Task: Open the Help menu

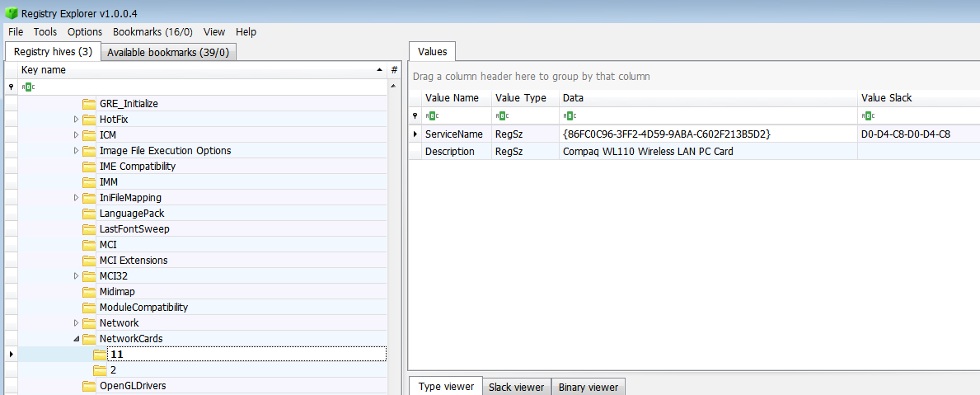Action: pyautogui.click(x=246, y=32)
